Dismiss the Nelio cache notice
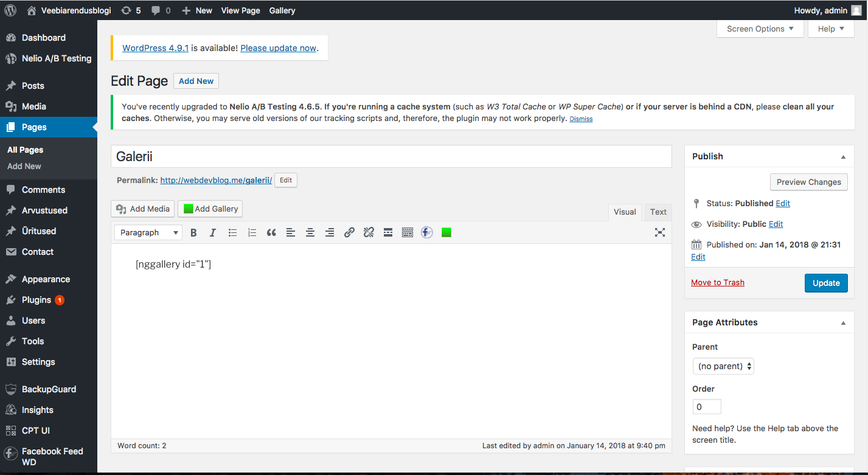 coord(581,119)
